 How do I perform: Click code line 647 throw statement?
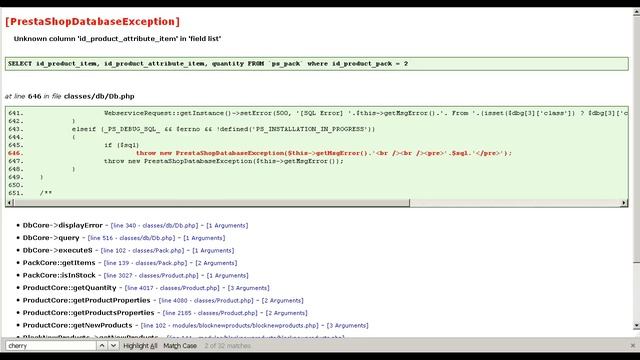click(x=224, y=161)
